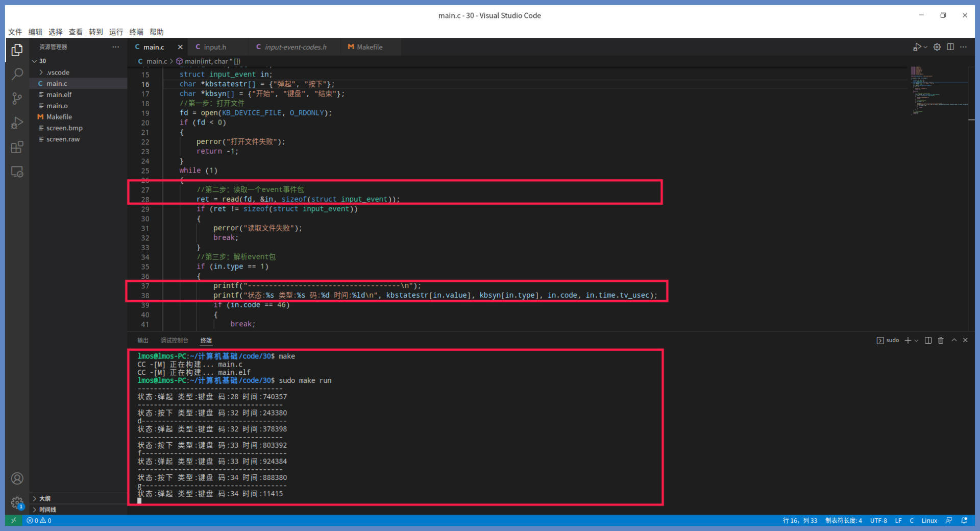Open Remote Explorer in activity bar
The image size is (980, 531).
coord(17,172)
